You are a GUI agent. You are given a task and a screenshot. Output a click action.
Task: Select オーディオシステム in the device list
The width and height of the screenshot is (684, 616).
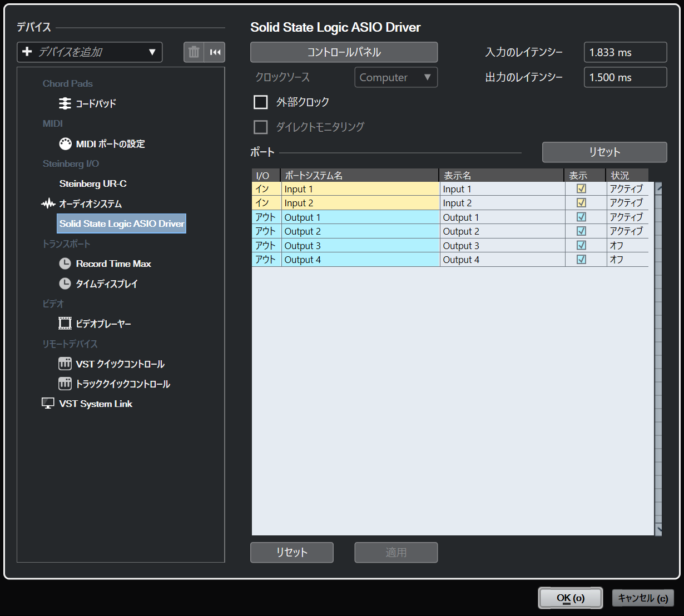91,203
